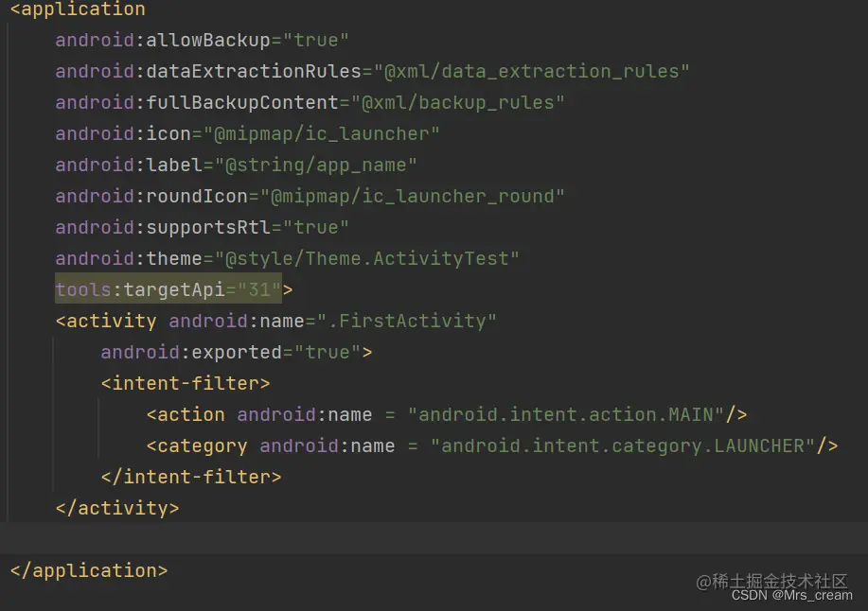Click the highlighted tools:targetApi="31" attribute
Screen dimensions: 868x611
coord(168,289)
